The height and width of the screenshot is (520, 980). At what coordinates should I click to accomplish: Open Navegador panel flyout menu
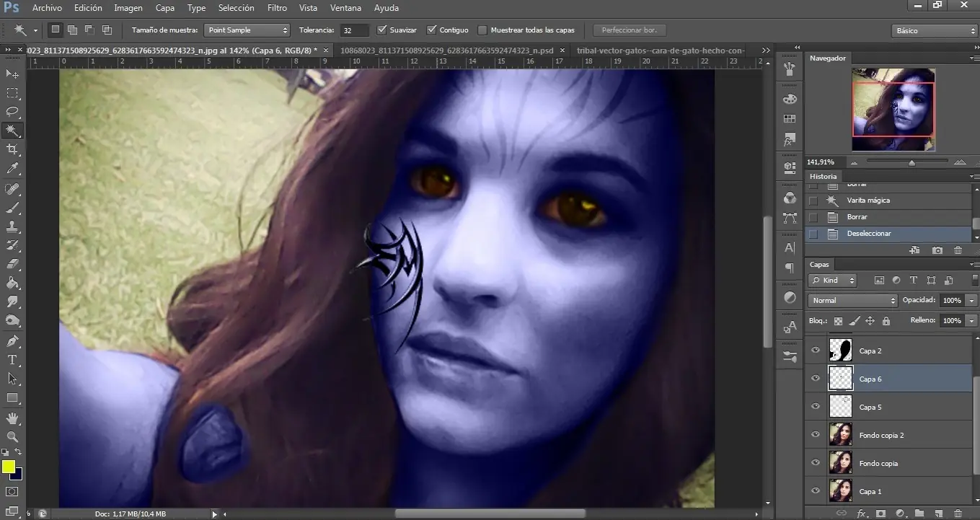pos(974,58)
